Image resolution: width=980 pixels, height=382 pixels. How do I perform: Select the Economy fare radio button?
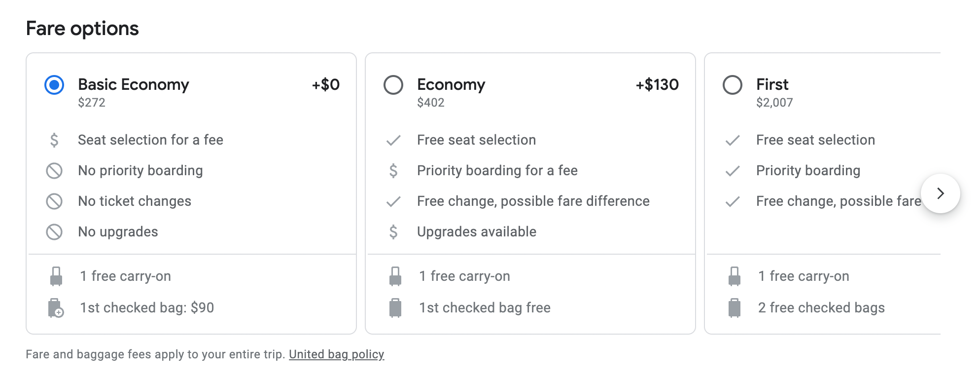click(393, 85)
